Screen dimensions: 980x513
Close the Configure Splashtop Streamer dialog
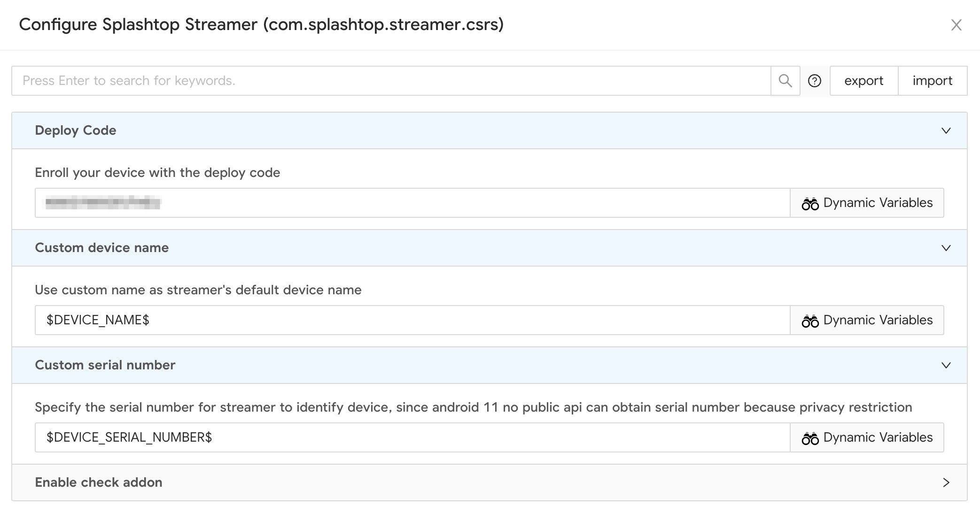(956, 25)
